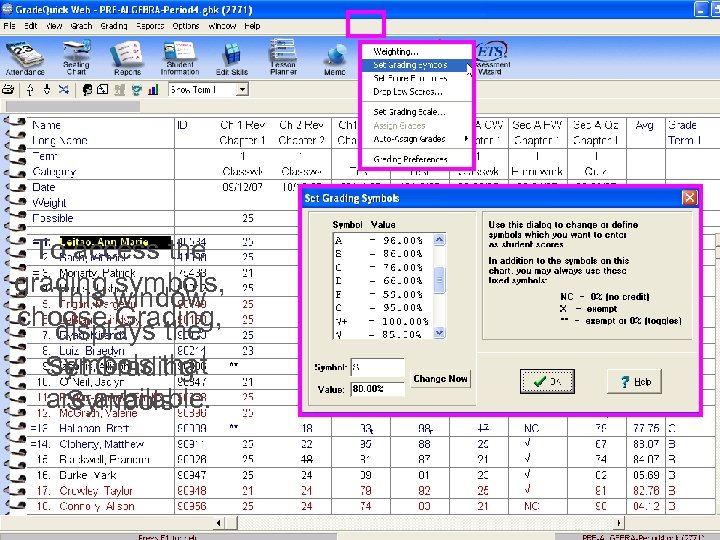Image resolution: width=720 pixels, height=540 pixels.
Task: Select Set Grading Symbols menu entry
Action: point(417,65)
